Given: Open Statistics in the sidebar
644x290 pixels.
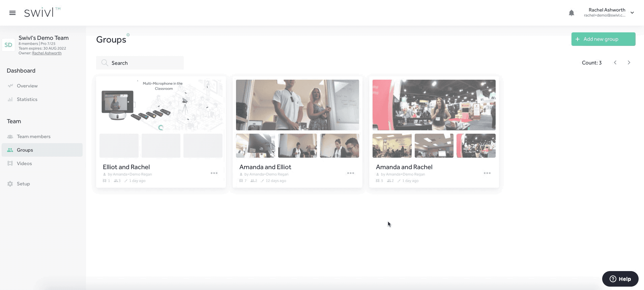Looking at the screenshot, I should (27, 99).
